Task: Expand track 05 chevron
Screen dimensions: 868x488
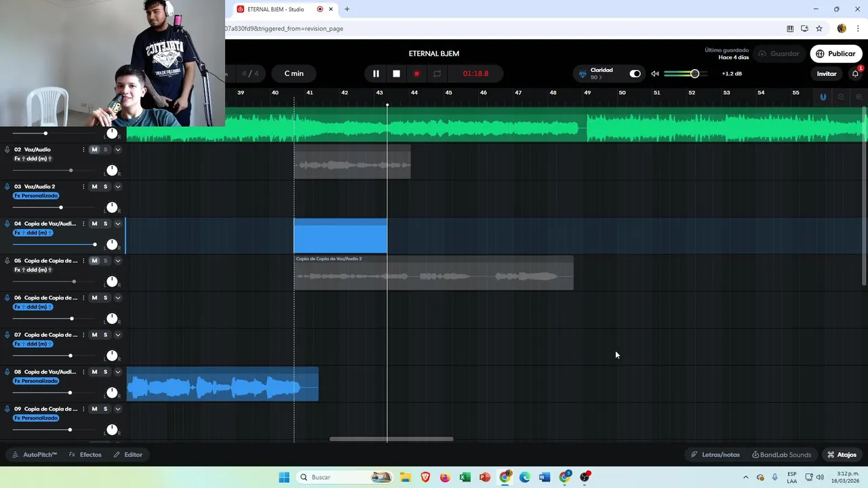Action: (117, 260)
